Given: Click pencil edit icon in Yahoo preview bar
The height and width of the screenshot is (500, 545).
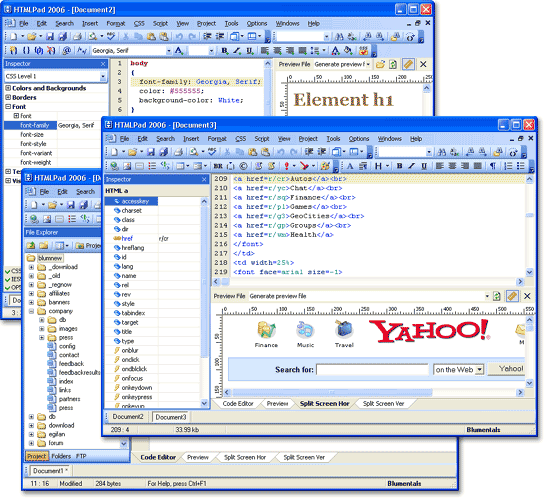Looking at the screenshot, I should pyautogui.click(x=512, y=296).
